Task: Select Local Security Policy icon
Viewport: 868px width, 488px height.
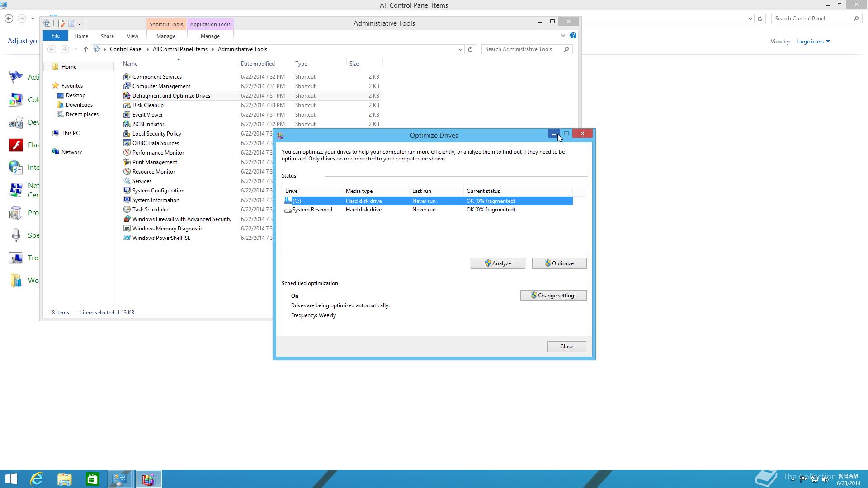Action: pos(127,134)
